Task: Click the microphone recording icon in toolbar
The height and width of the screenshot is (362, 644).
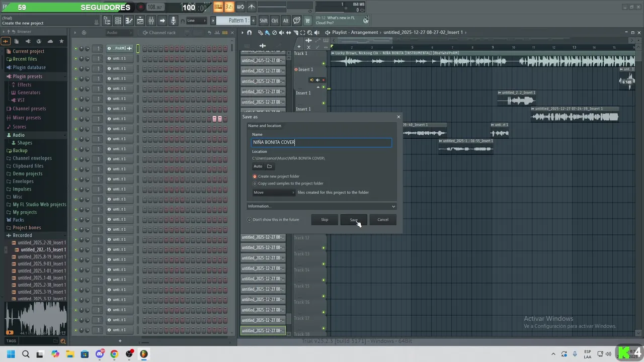Action: pos(174,21)
